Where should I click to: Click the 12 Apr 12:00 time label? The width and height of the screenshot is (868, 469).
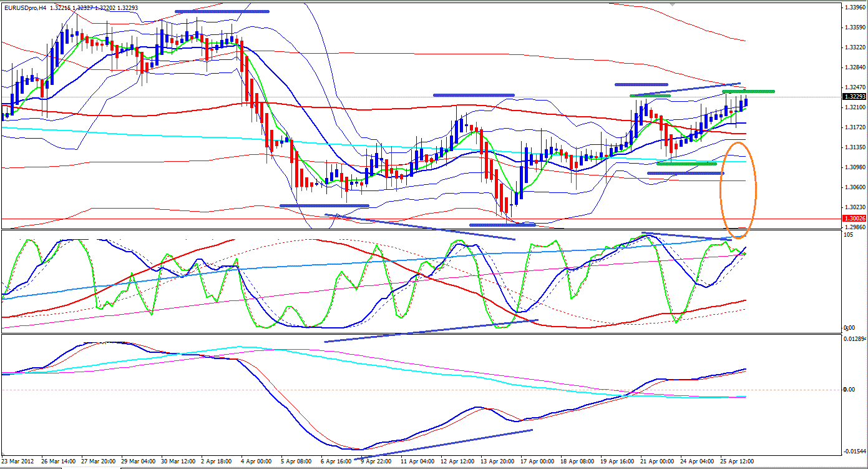(x=458, y=461)
